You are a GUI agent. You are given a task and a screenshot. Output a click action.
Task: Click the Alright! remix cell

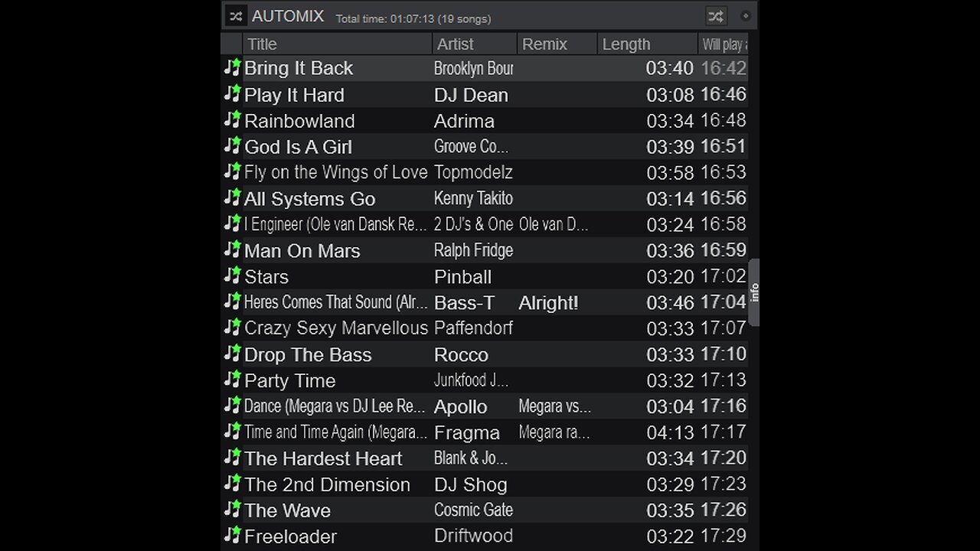pyautogui.click(x=549, y=303)
